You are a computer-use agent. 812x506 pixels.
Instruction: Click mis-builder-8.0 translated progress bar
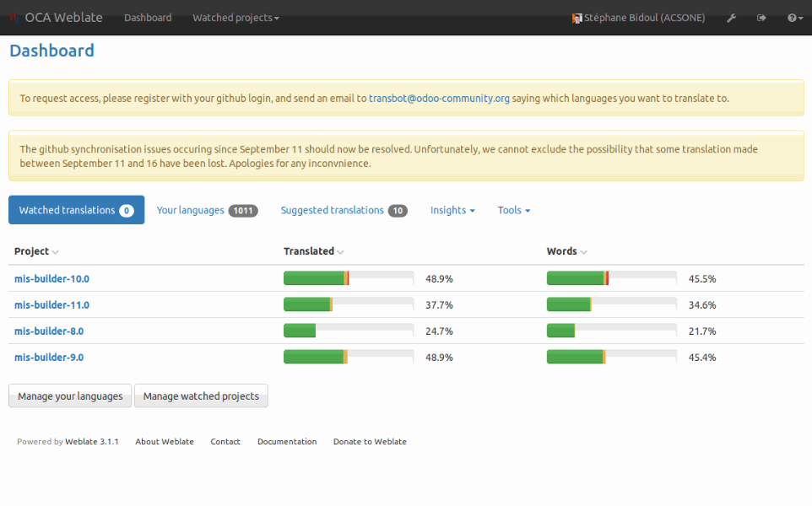tap(348, 331)
